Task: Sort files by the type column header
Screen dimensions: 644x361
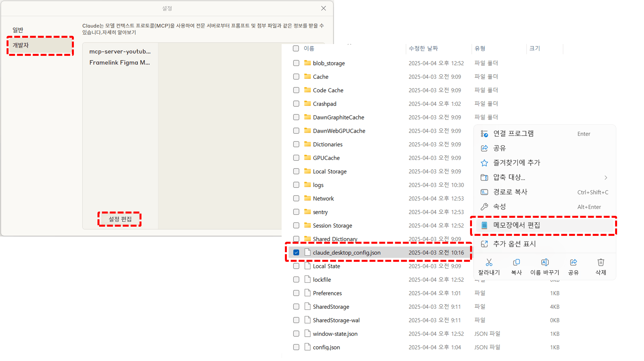Action: (x=480, y=49)
